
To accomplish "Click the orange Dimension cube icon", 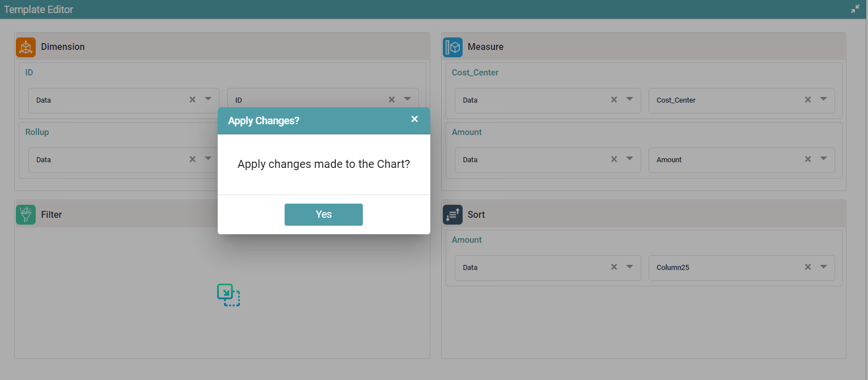I will pyautogui.click(x=26, y=47).
